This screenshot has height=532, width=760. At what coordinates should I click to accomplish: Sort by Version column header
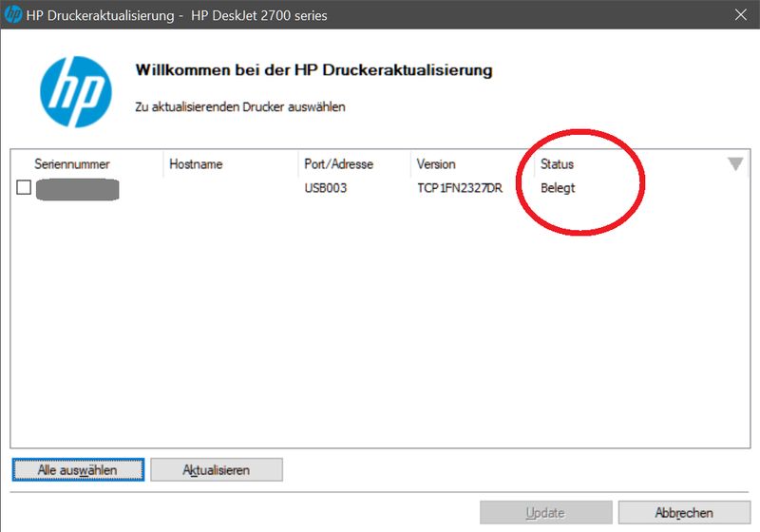(436, 164)
